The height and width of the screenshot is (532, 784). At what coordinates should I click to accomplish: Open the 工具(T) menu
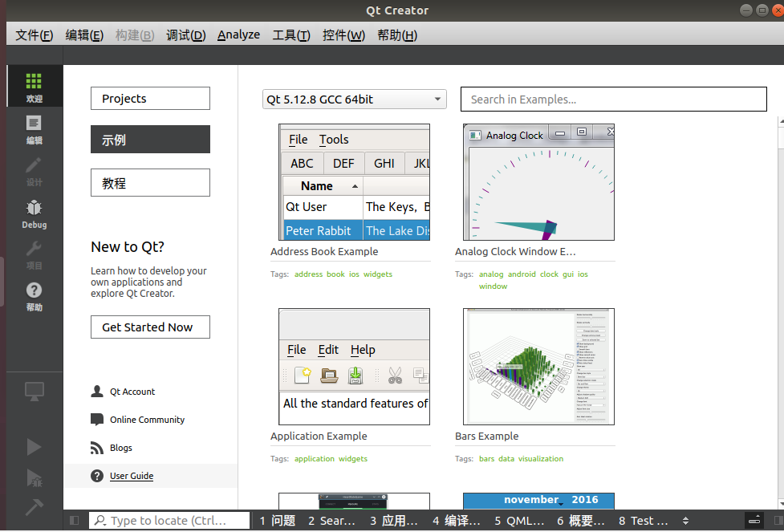[x=291, y=35]
